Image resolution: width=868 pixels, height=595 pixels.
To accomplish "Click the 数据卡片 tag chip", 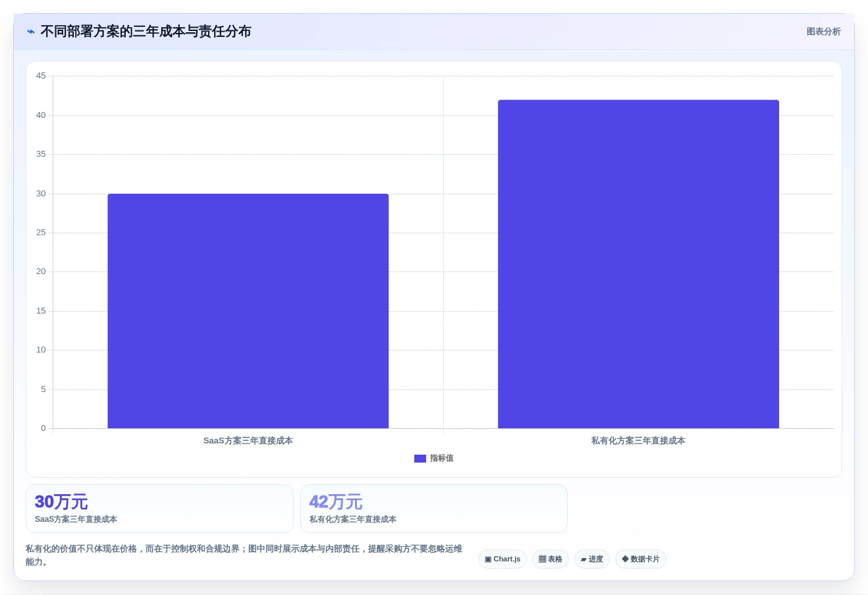I will coord(641,559).
